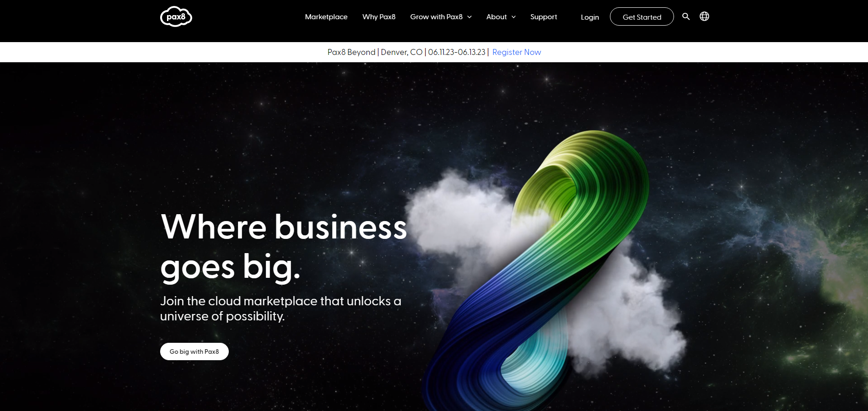Viewport: 868px width, 411px height.
Task: Expand the Grow with Pax8 chevron
Action: [x=469, y=17]
